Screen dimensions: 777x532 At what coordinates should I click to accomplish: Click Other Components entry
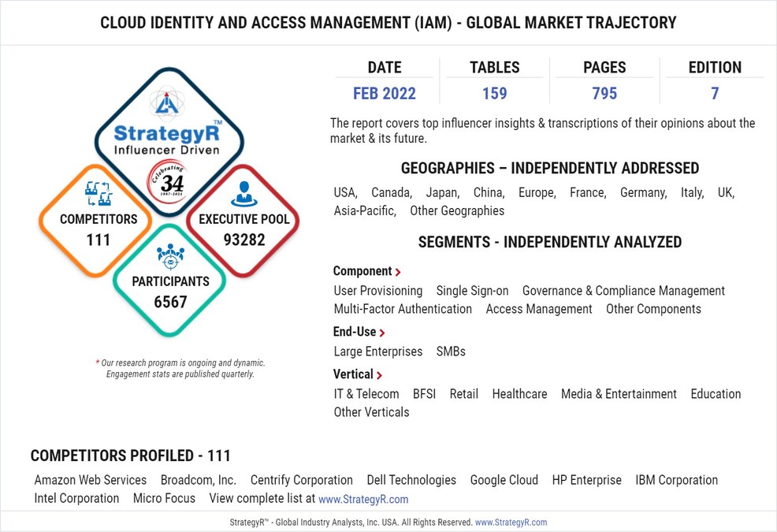click(x=653, y=309)
